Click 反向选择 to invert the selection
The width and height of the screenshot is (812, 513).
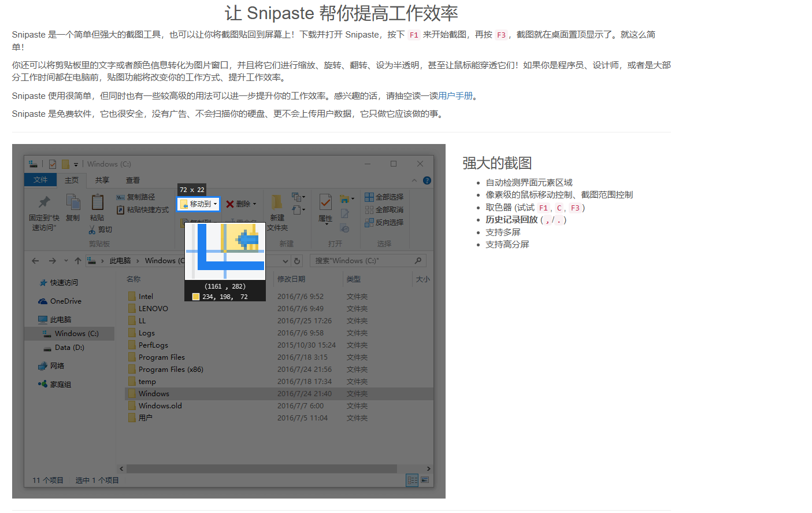click(x=384, y=223)
